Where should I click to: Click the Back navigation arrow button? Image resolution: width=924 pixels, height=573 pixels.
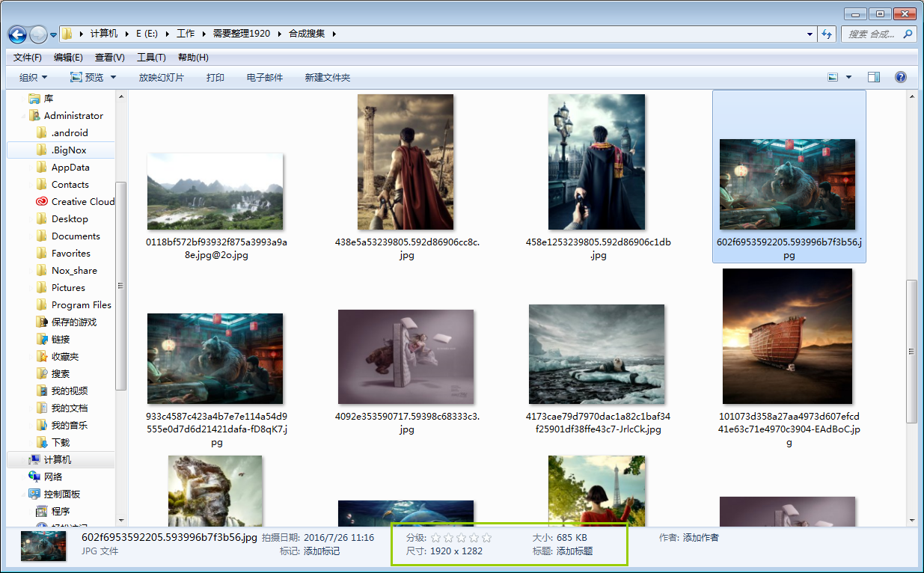[17, 34]
